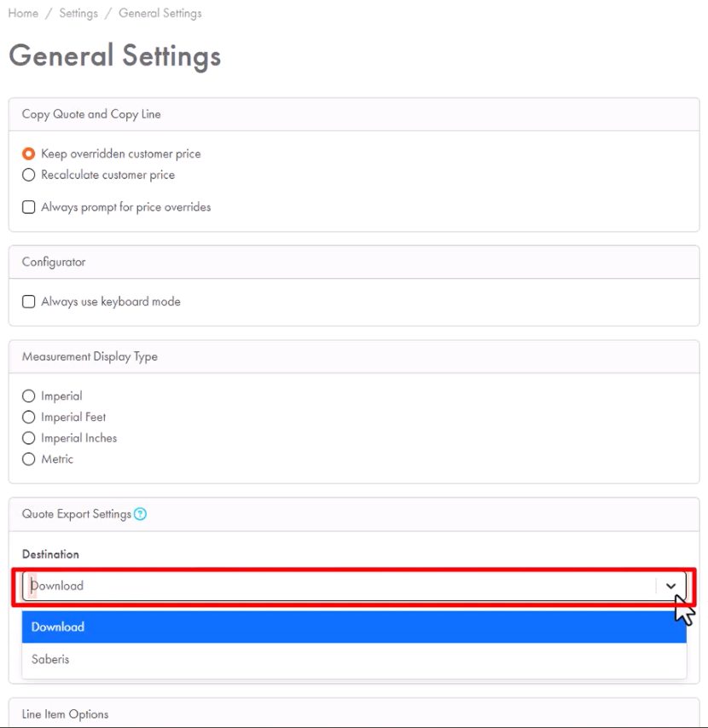Screen dimensions: 708x728
Task: Collapse the Destination dropdown chevron
Action: tap(670, 586)
